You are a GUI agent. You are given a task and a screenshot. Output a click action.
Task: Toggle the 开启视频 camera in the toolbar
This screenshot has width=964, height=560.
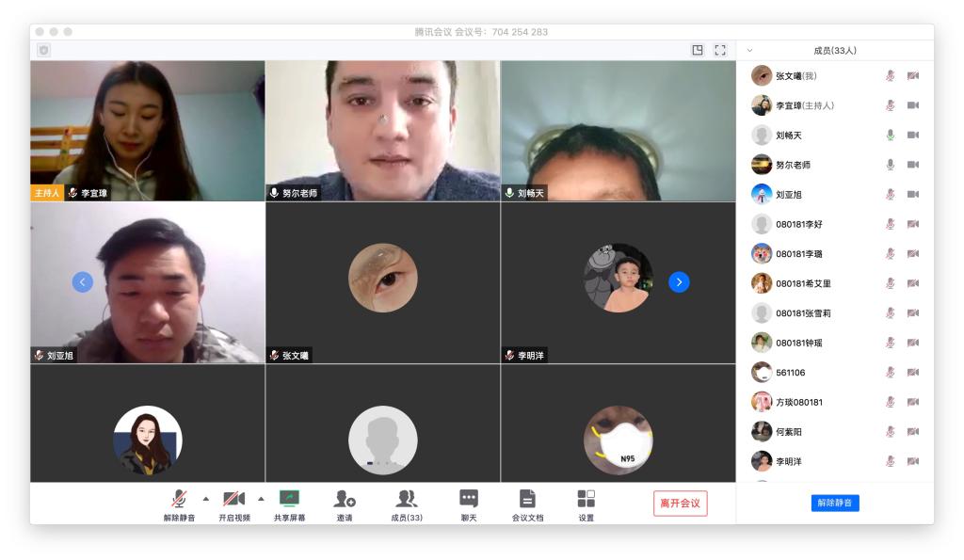pos(233,500)
